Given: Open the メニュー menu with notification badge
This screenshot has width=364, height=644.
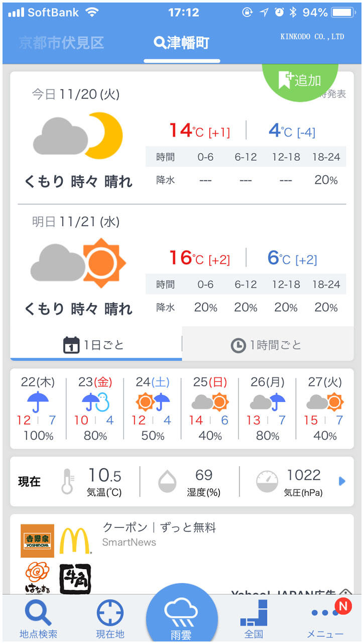Looking at the screenshot, I should pos(325,618).
